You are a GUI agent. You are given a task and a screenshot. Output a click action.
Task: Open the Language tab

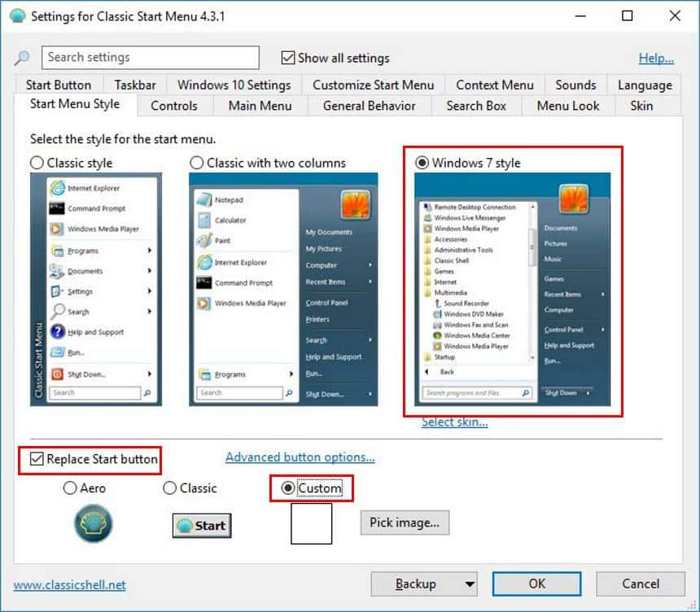pyautogui.click(x=645, y=85)
